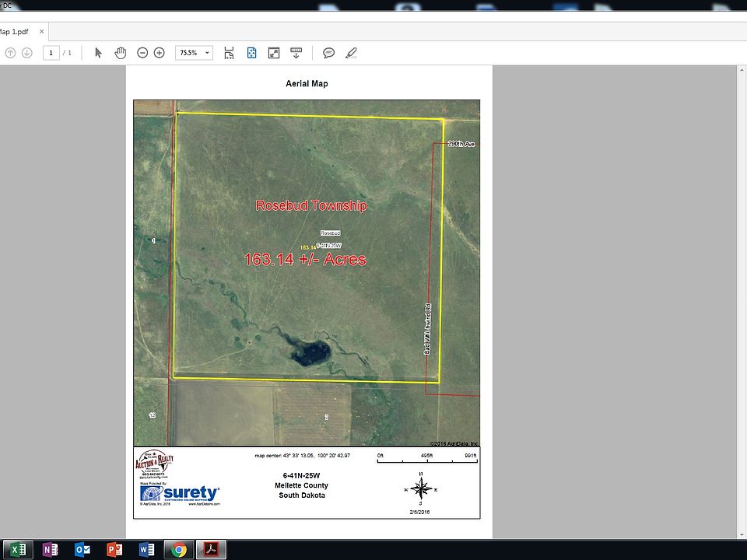747x560 pixels.
Task: Open the 75.5% zoom dropdown
Action: [x=194, y=53]
